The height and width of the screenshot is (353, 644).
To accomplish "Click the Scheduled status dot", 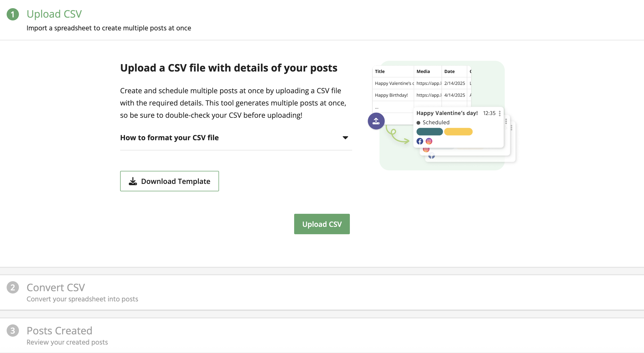I will tap(419, 122).
